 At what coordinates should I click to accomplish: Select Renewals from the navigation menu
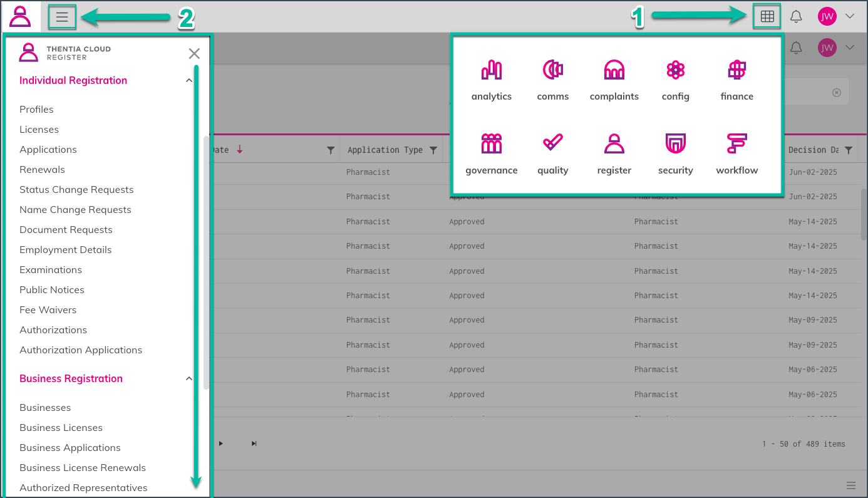click(42, 170)
